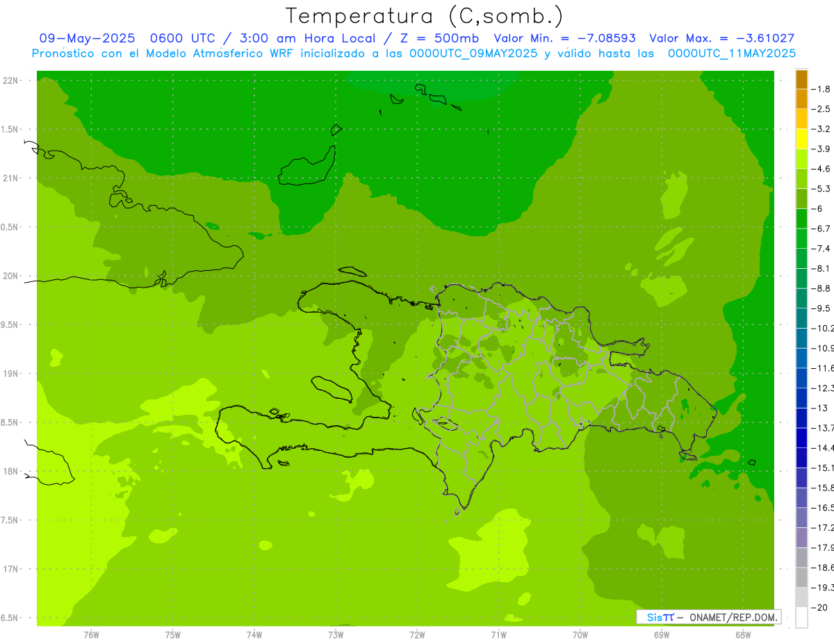Click the "69W" longitude label
Viewport: 834px width, 644px height.
[x=662, y=635]
